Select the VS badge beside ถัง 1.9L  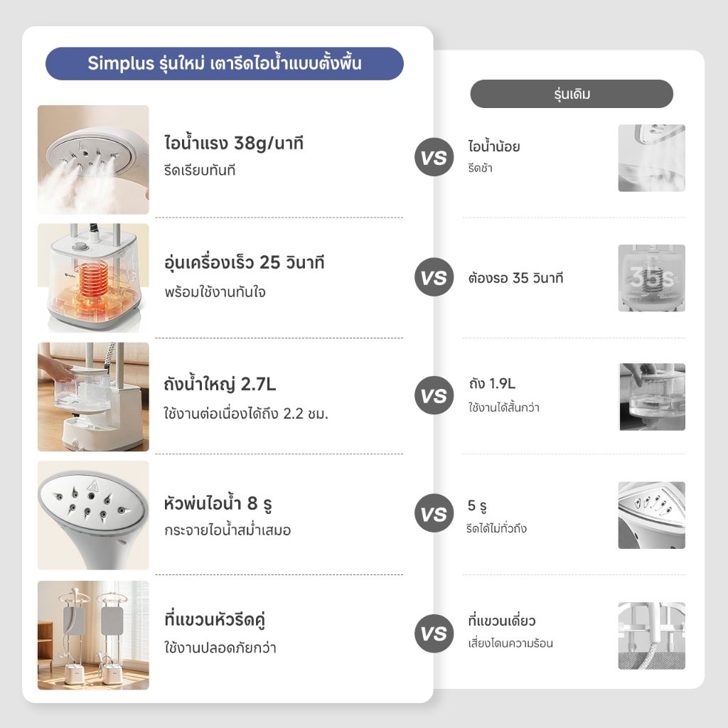434,395
